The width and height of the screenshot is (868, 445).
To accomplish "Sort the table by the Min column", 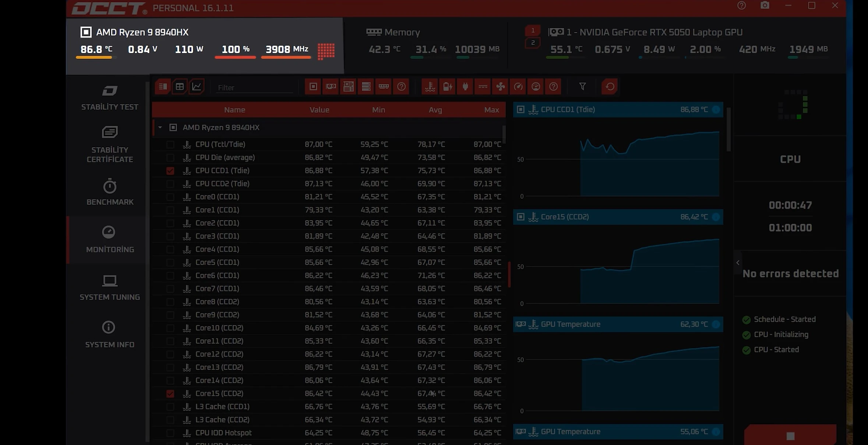I will (x=378, y=110).
